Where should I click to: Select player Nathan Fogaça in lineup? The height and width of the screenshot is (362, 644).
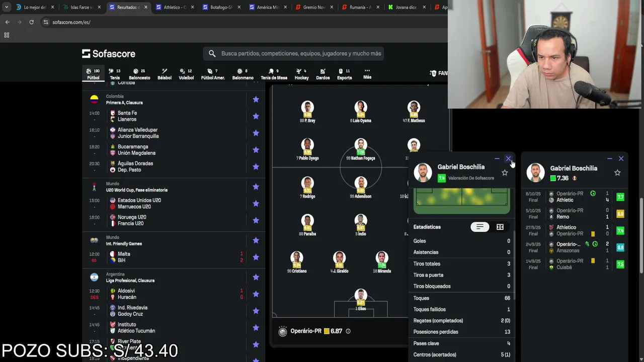(361, 149)
